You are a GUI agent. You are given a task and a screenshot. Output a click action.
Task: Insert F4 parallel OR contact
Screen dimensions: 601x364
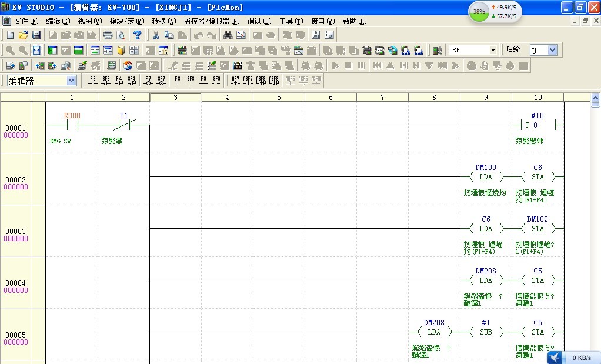tap(119, 81)
